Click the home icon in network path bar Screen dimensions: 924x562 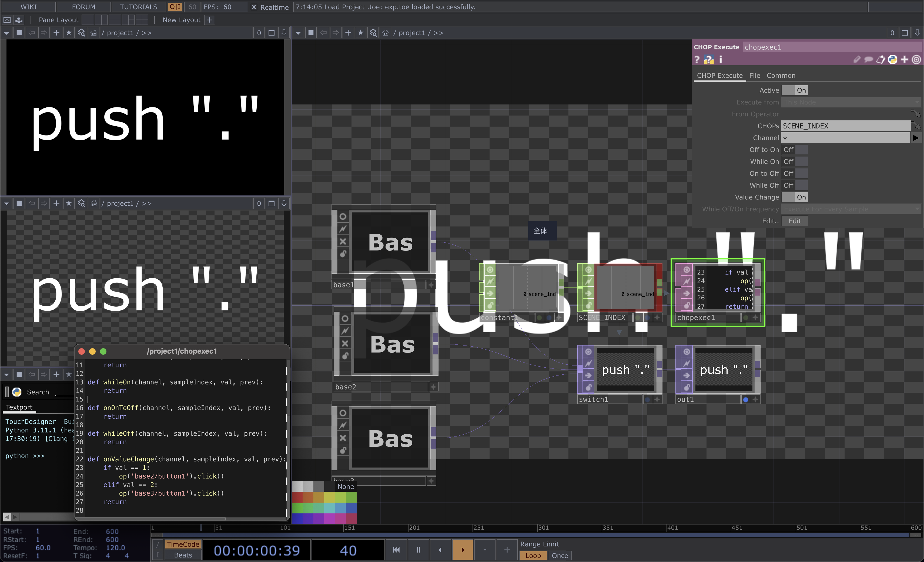pos(385,33)
